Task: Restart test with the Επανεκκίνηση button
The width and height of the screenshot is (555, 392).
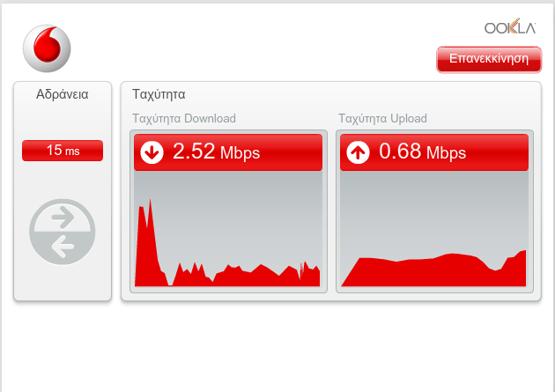Action: 489,59
